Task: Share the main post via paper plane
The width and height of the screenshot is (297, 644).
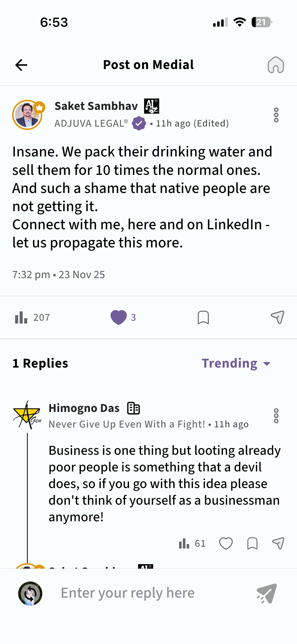Action: 277,317
